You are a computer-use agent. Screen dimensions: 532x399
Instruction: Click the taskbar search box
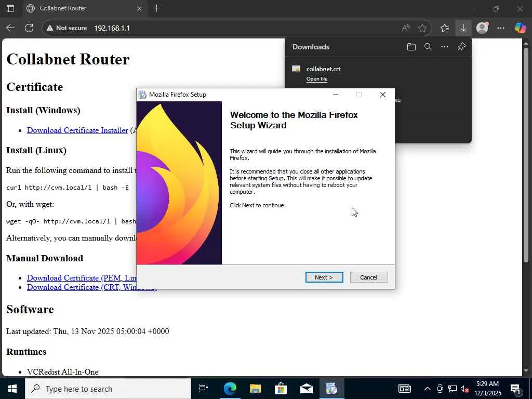[108, 389]
